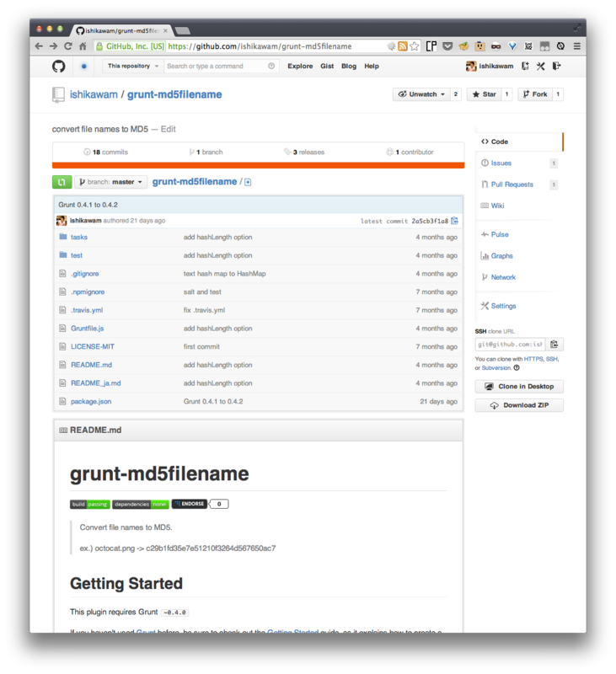Click the HTTPS clone link
Screen dimensions: 616x674
533,359
